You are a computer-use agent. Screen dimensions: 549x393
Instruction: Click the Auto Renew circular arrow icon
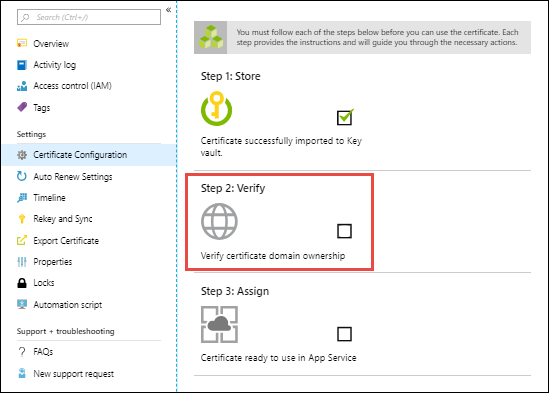point(22,176)
